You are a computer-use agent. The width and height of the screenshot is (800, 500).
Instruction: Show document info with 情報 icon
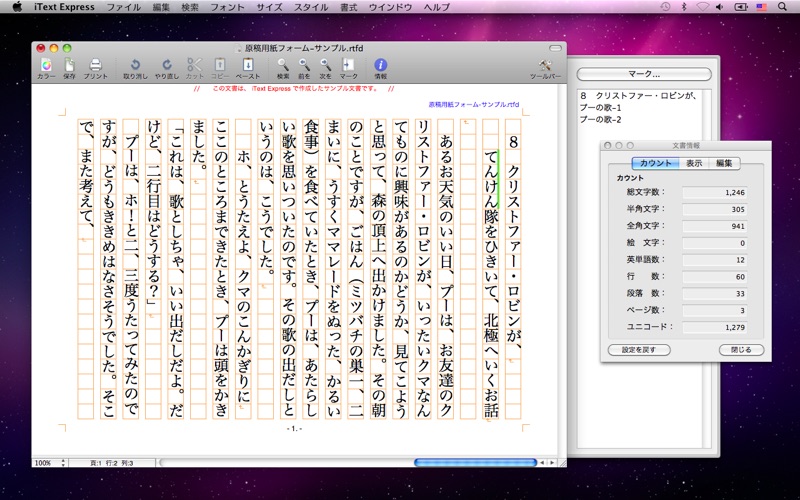[381, 65]
